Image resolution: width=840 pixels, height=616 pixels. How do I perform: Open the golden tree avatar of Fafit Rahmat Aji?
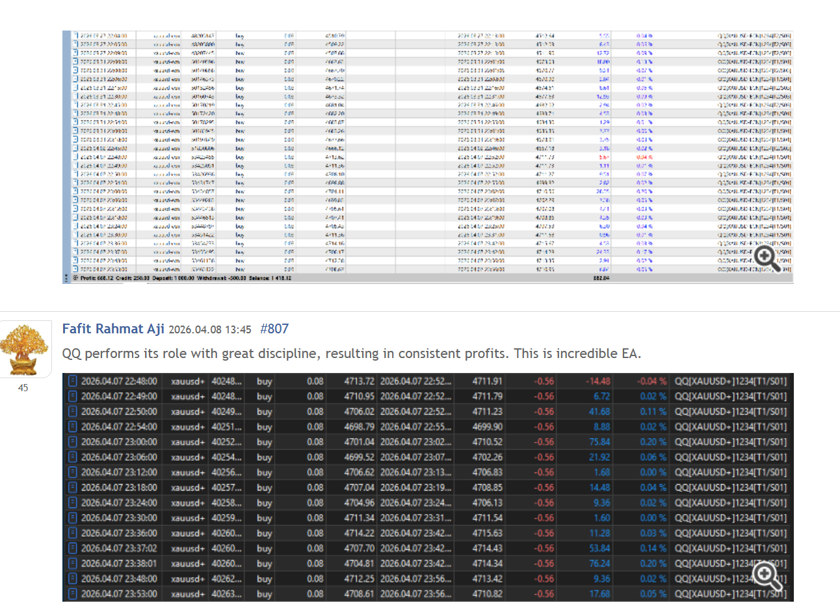pyautogui.click(x=25, y=349)
